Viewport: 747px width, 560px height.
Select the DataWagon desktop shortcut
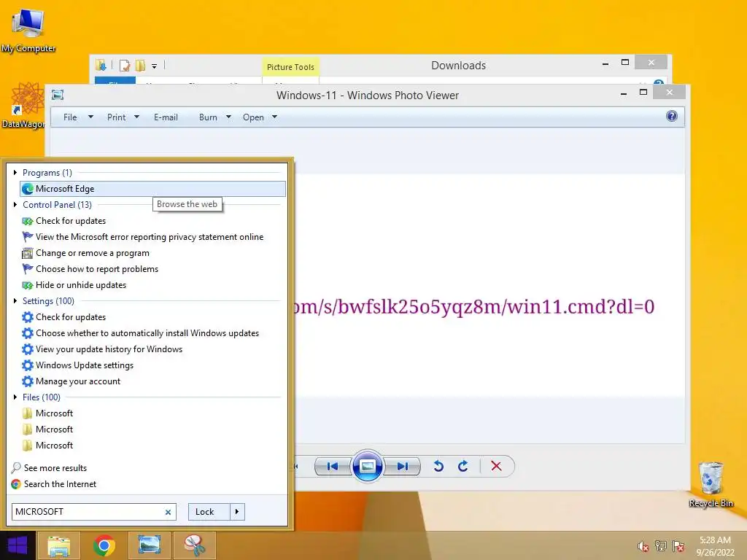(24, 106)
